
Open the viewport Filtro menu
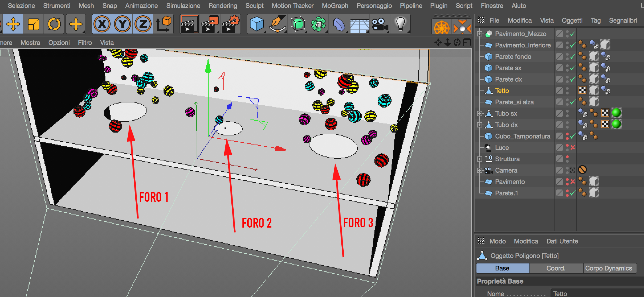pos(85,43)
